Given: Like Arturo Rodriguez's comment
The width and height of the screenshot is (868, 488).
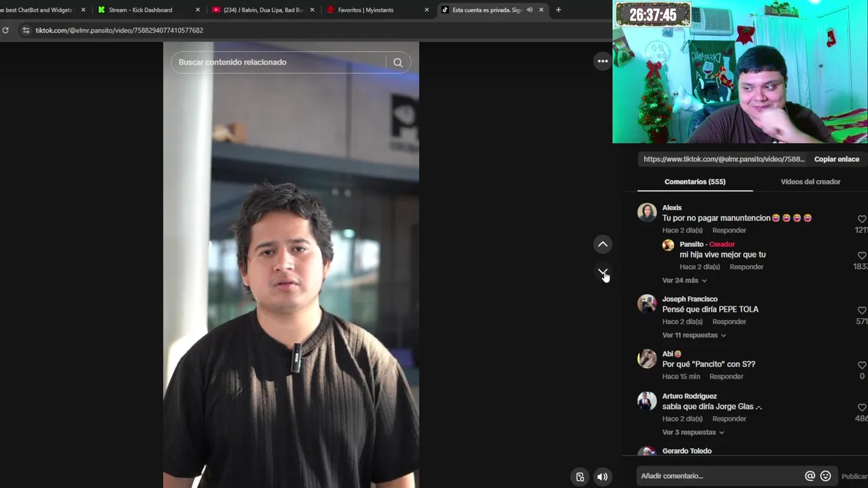Looking at the screenshot, I should [x=862, y=407].
